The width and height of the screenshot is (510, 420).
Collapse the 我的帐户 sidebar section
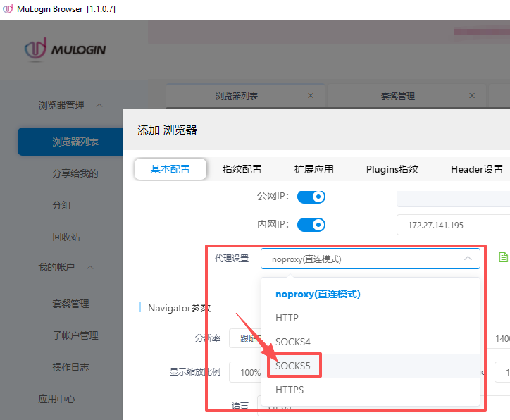click(89, 267)
